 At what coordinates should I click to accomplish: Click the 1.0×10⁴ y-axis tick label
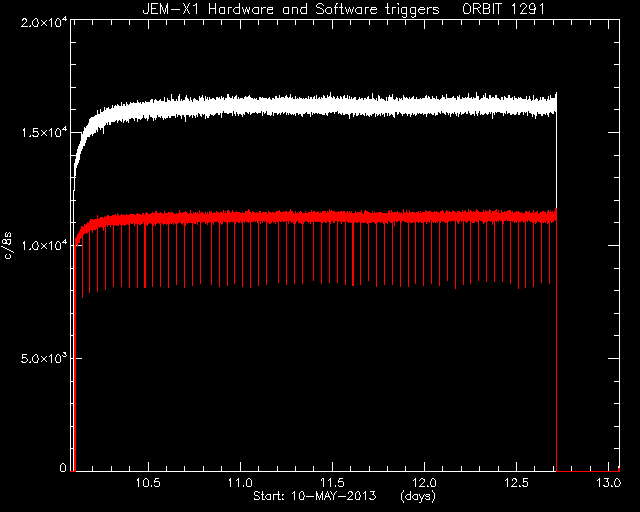(x=44, y=245)
